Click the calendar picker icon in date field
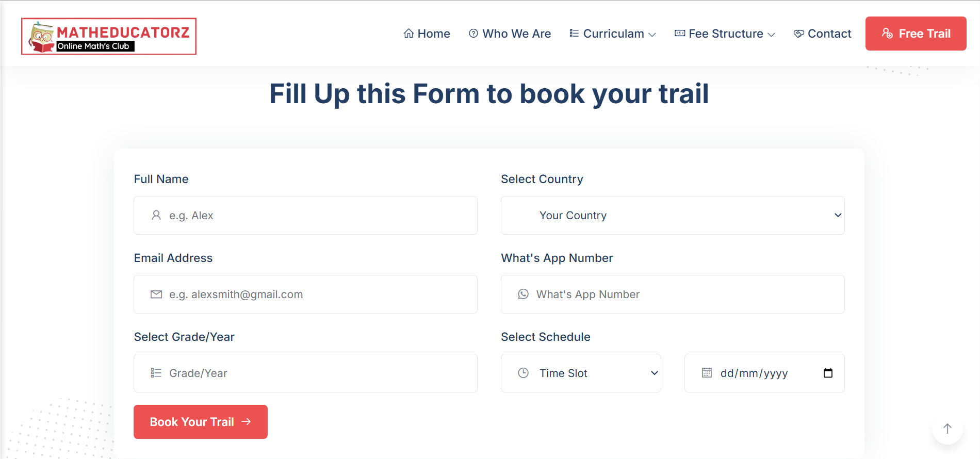 (828, 373)
